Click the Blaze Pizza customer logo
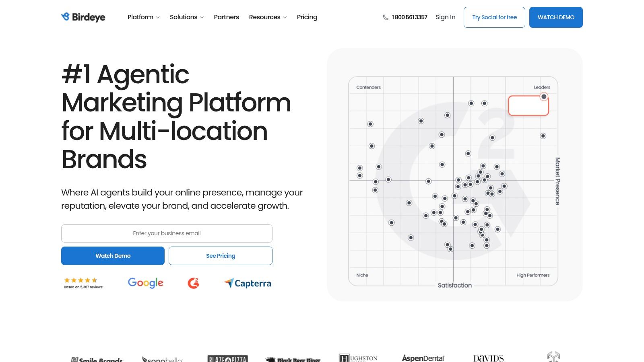This screenshot has height=362, width=644. 227,358
